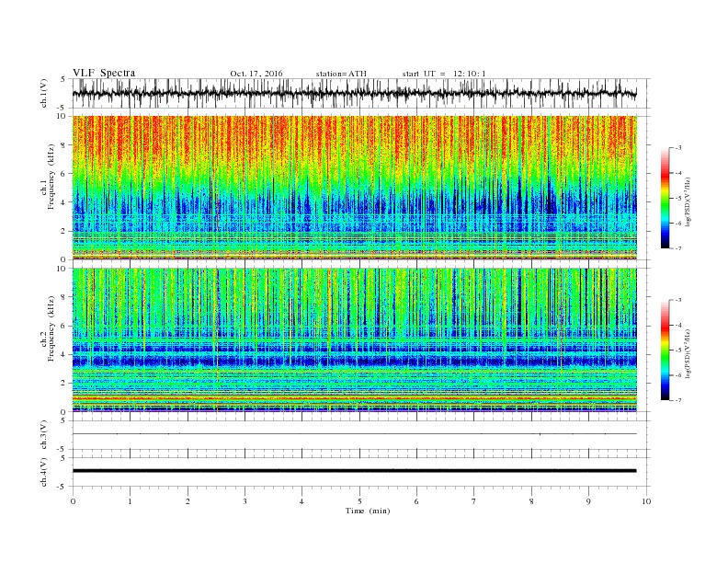Click time axis tick label "3"
728x563 pixels.
tap(245, 501)
